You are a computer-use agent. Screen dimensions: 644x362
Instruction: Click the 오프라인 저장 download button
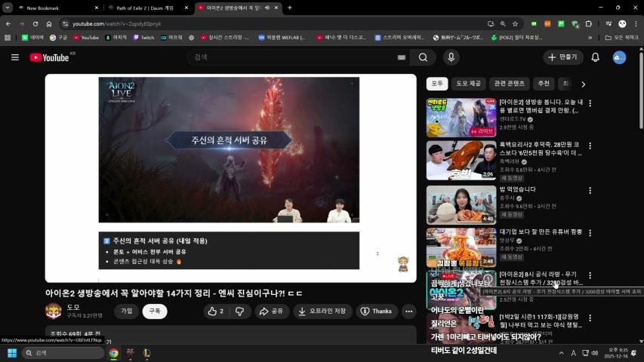click(322, 311)
